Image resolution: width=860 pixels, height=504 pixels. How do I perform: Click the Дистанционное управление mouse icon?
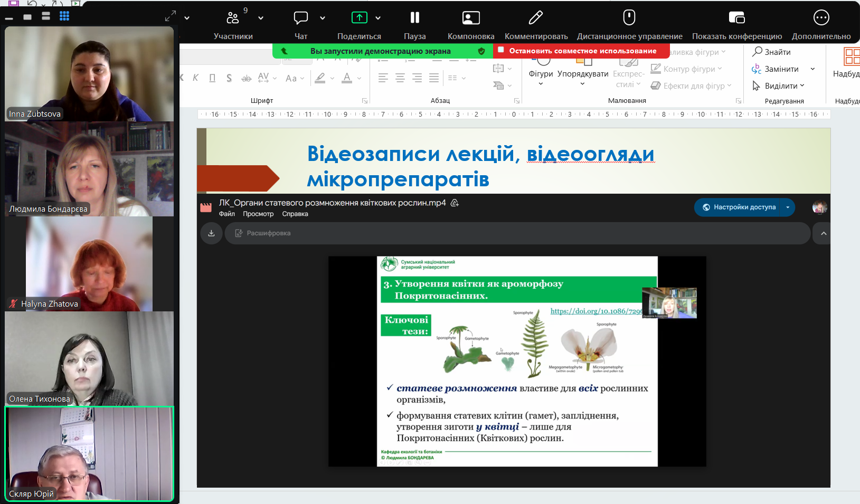coord(629,18)
